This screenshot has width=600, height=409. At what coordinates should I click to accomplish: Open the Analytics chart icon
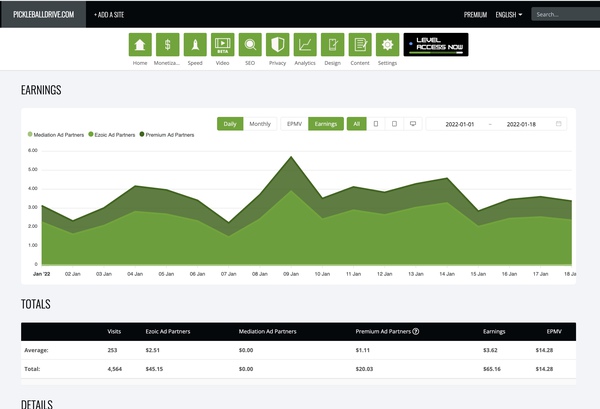coord(305,45)
